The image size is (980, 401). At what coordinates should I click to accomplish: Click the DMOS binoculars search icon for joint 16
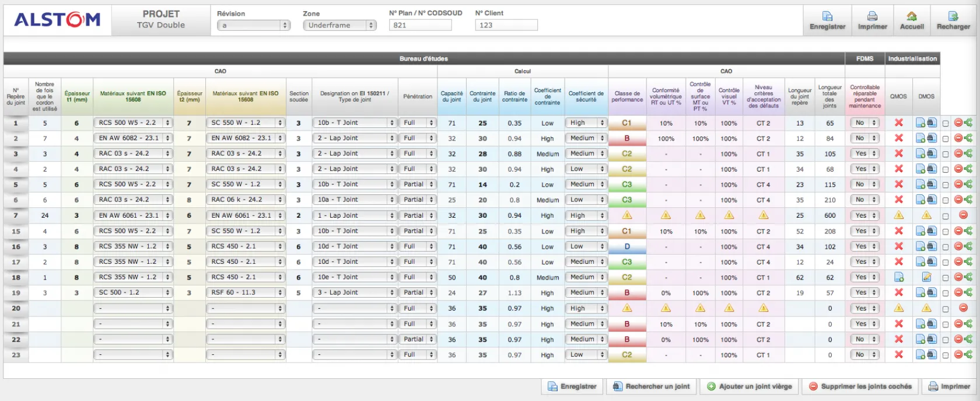[x=931, y=246]
